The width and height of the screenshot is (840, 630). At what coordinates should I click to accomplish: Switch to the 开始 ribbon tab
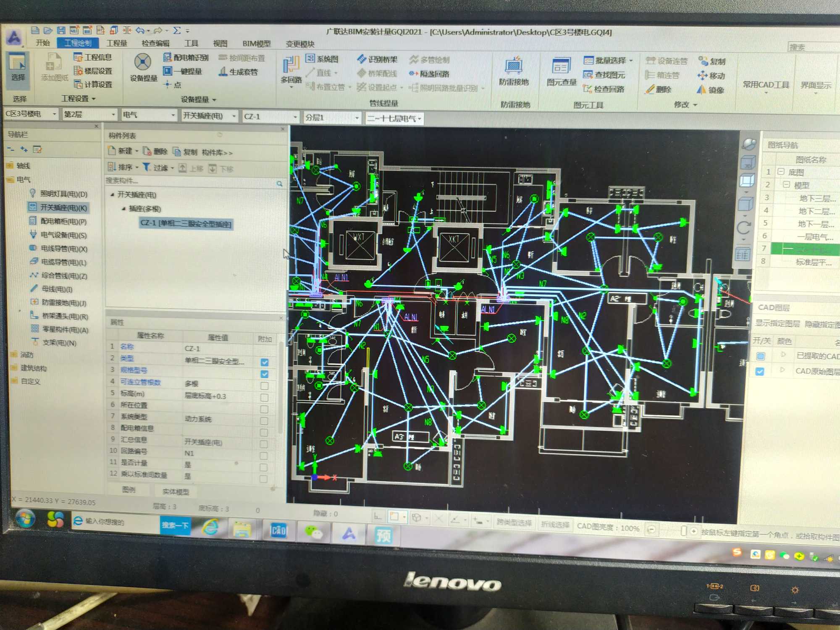42,42
